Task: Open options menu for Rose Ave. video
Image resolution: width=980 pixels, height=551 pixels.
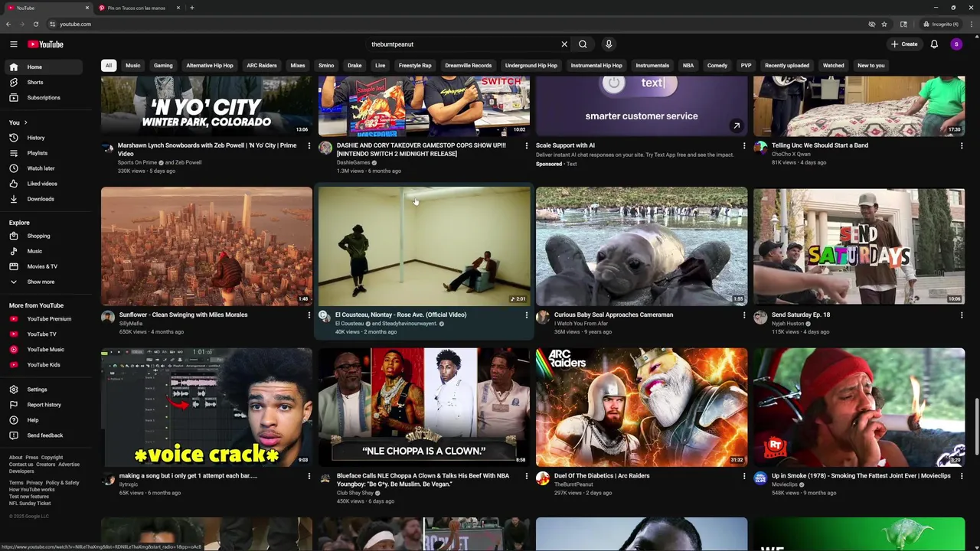Action: [526, 315]
